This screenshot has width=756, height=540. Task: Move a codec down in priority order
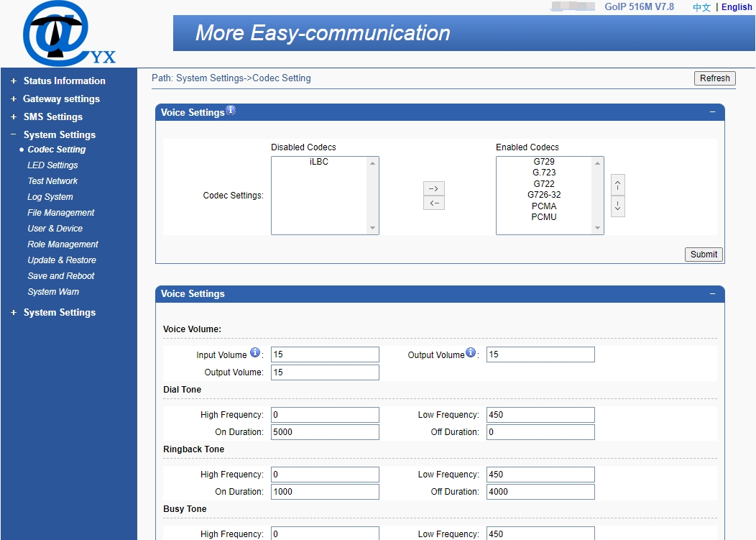pyautogui.click(x=617, y=207)
